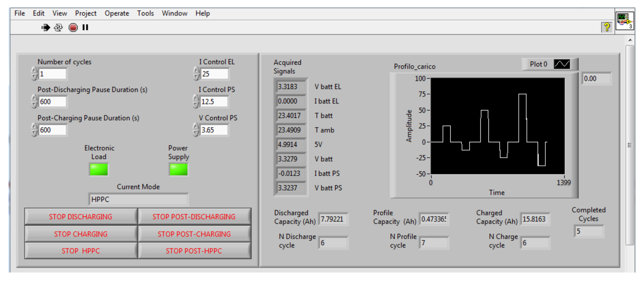Click the T batt value 23.4017
Viewport: 644px width, 282px height.
[291, 115]
